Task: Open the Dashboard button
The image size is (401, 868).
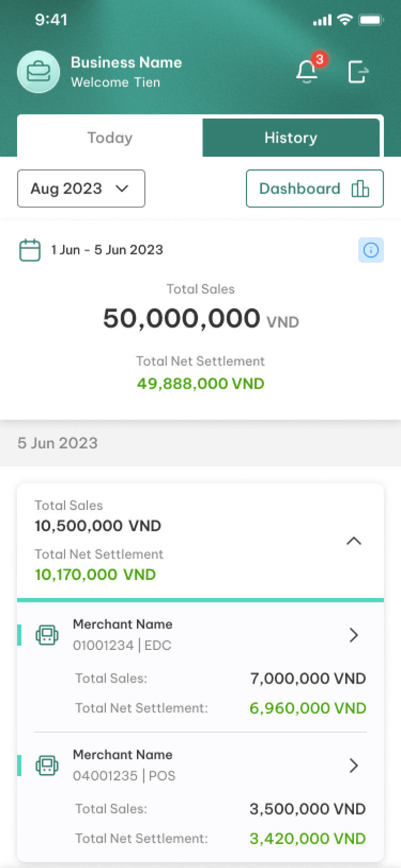Action: [x=315, y=189]
